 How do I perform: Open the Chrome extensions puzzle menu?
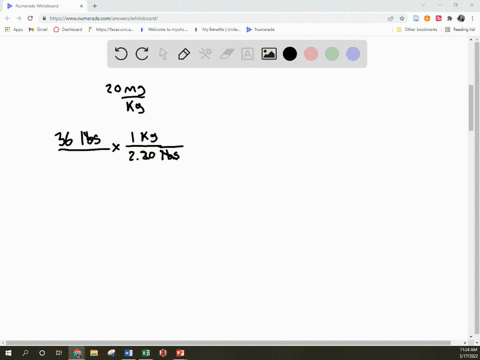(449, 18)
